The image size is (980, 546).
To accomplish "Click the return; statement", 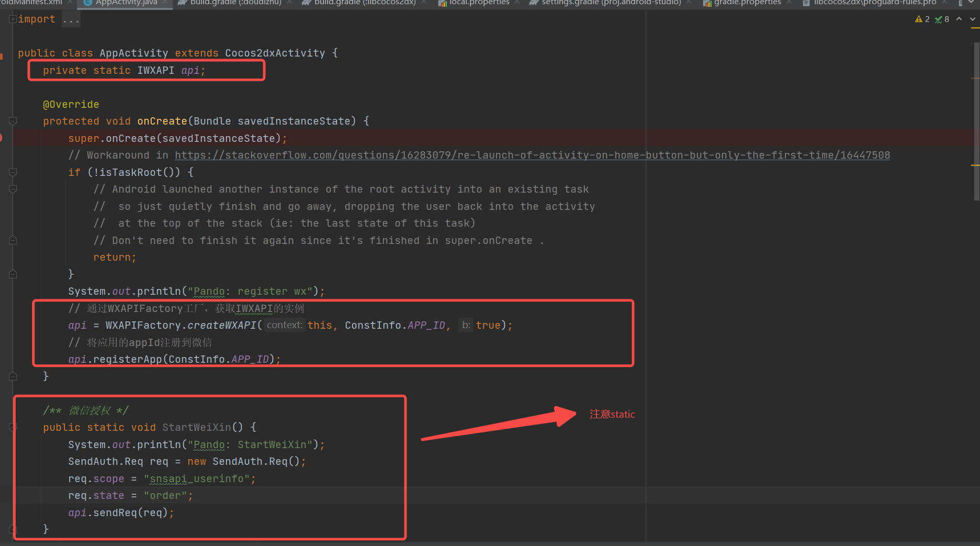I will tap(115, 257).
